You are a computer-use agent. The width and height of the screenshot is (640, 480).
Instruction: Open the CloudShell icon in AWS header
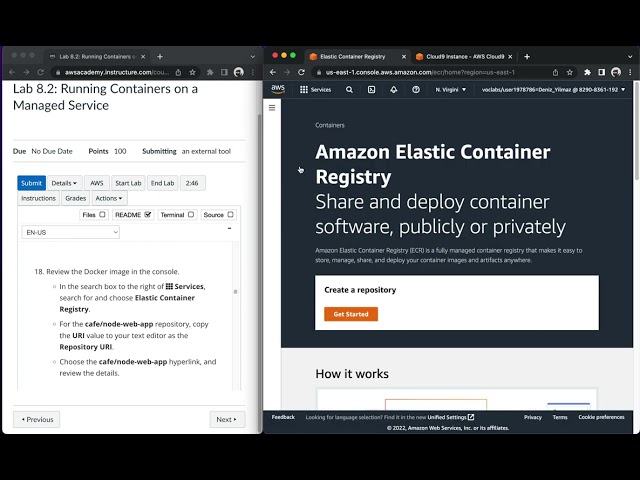[371, 89]
